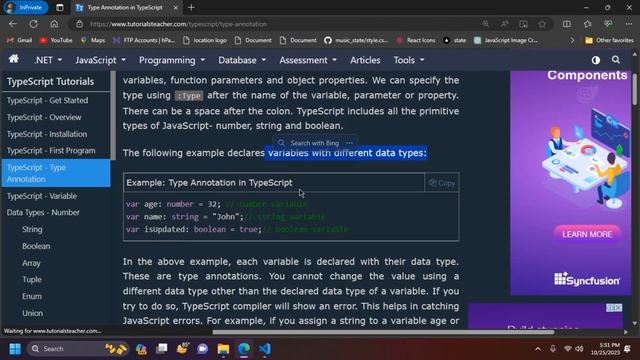This screenshot has height=360, width=640.
Task: Click the InPrivate profile badge
Action: pyautogui.click(x=25, y=7)
